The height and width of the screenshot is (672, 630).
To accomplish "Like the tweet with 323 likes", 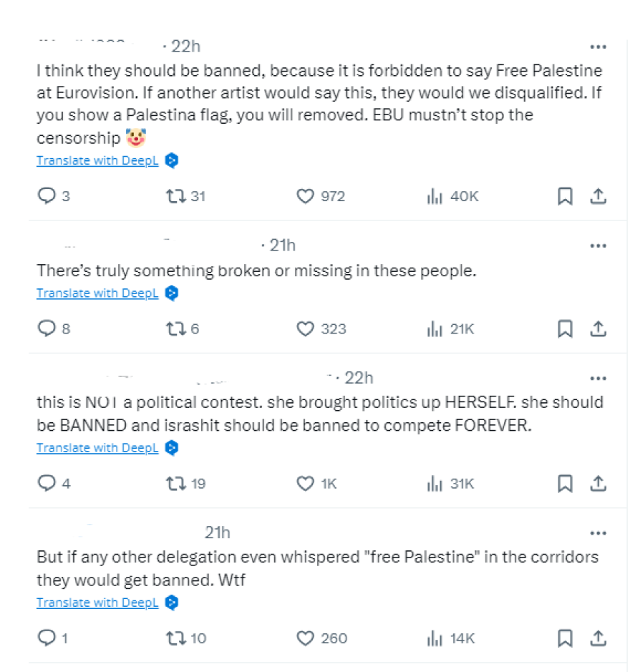I will (306, 329).
